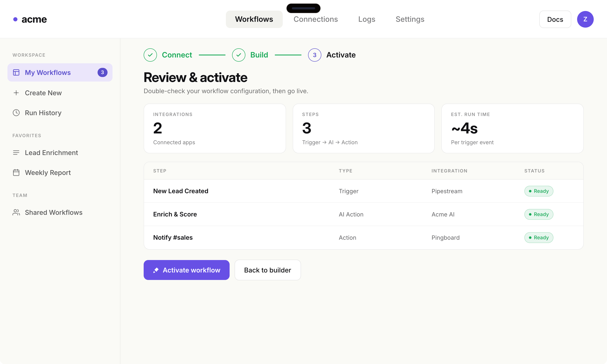607x364 pixels.
Task: Open Run History in the sidebar
Action: (60, 113)
